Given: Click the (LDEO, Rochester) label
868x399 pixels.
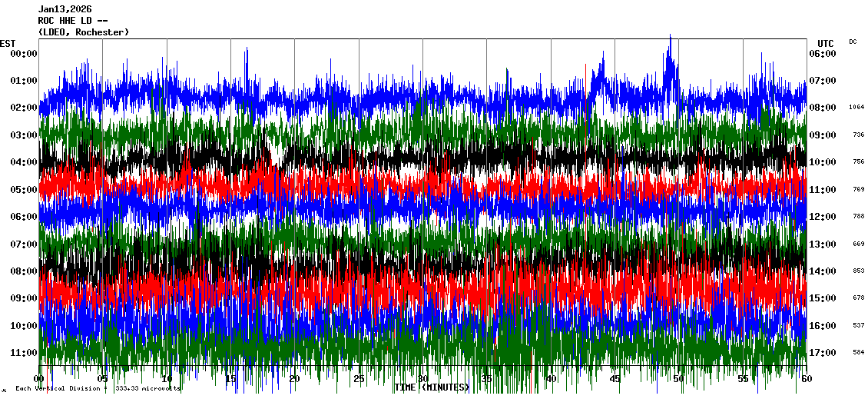Looking at the screenshot, I should (x=83, y=32).
